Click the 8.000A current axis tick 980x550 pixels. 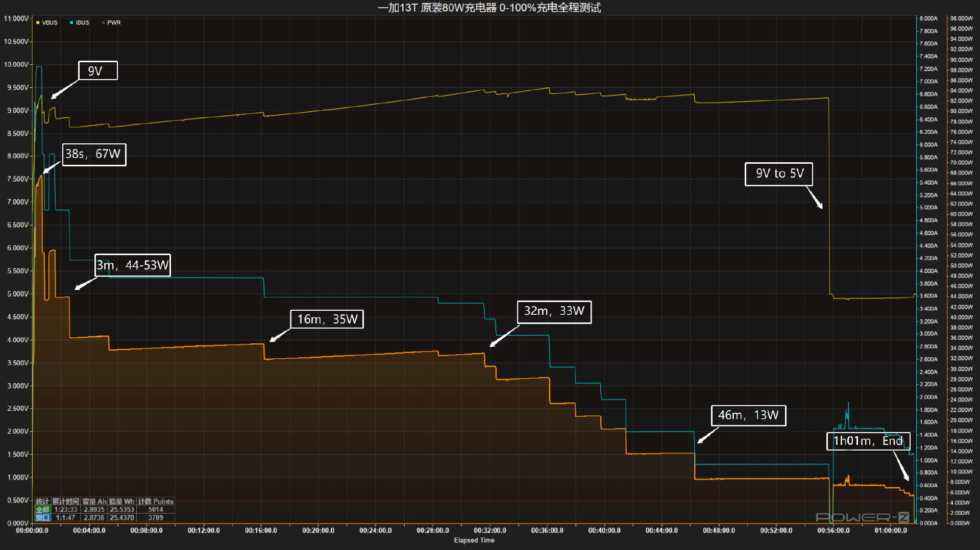(x=928, y=18)
